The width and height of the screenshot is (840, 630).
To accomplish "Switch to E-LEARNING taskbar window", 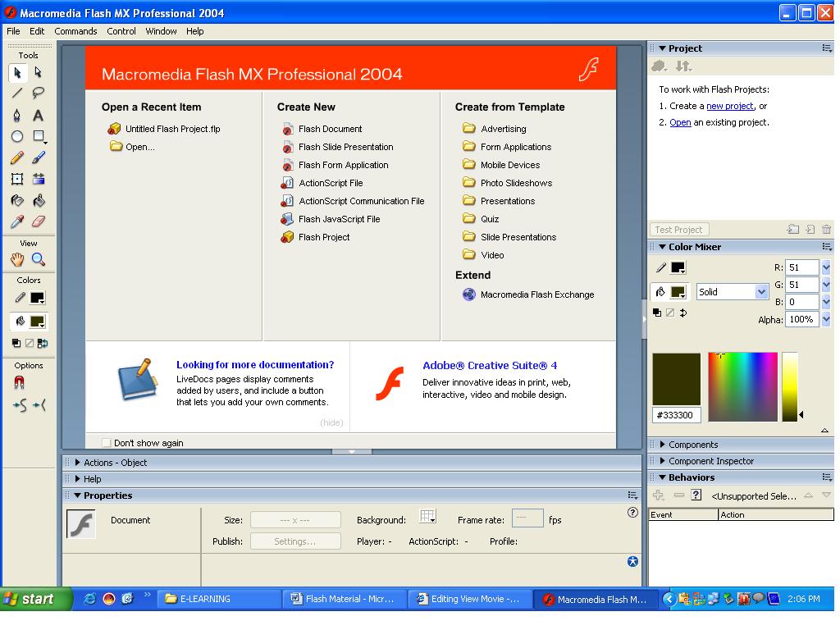I will (x=220, y=599).
